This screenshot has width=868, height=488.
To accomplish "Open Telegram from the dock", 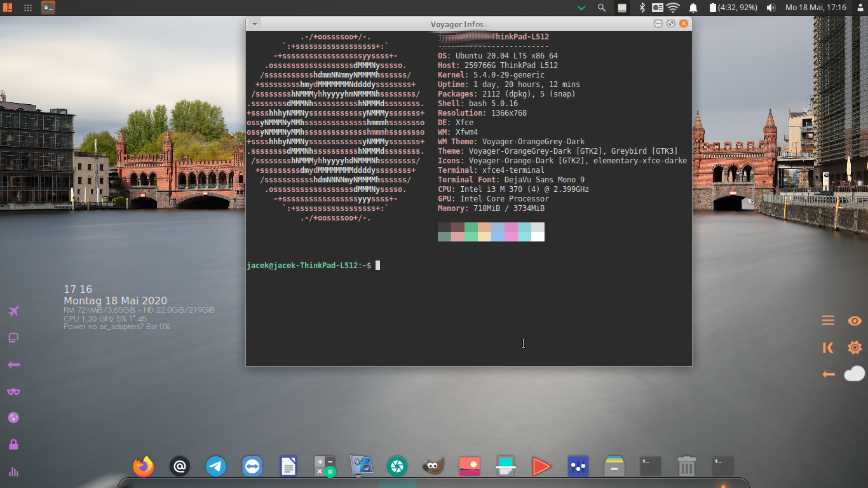I will pos(216,466).
